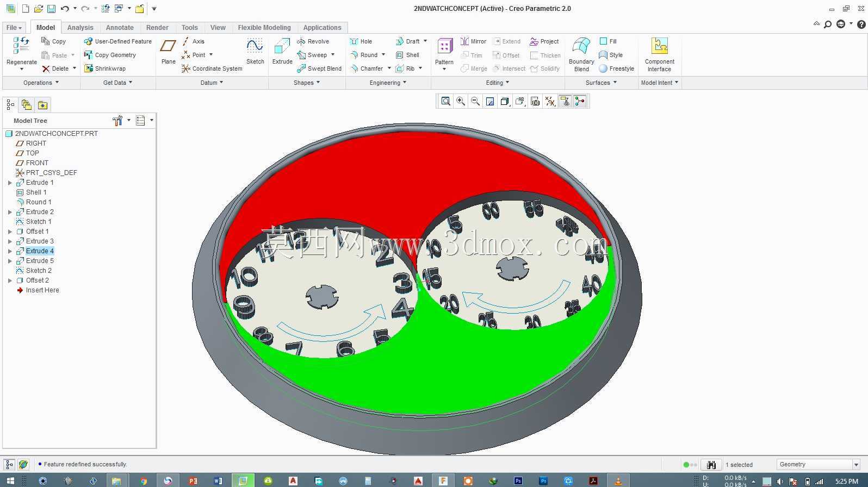Open the Favorites navigator tab

pyautogui.click(x=43, y=105)
